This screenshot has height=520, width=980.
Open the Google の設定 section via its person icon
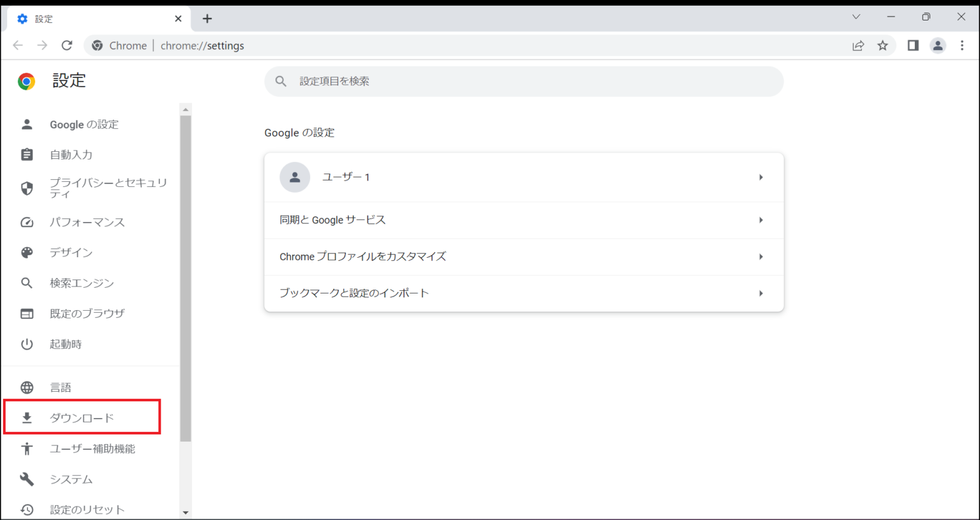tap(27, 124)
